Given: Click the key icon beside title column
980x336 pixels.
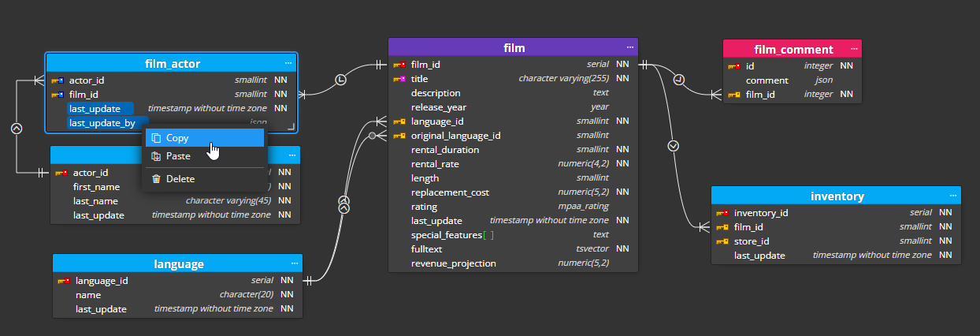Looking at the screenshot, I should coord(399,79).
